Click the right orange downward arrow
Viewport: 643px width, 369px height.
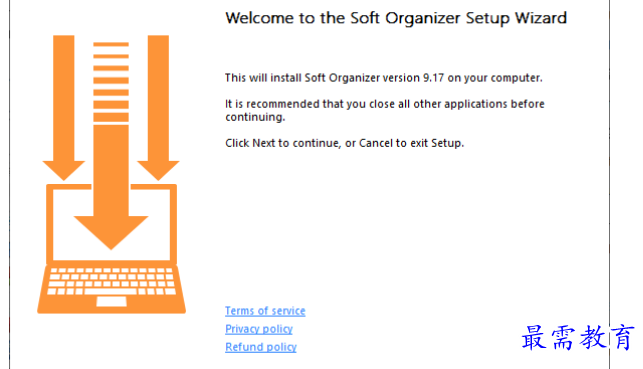coord(158,108)
